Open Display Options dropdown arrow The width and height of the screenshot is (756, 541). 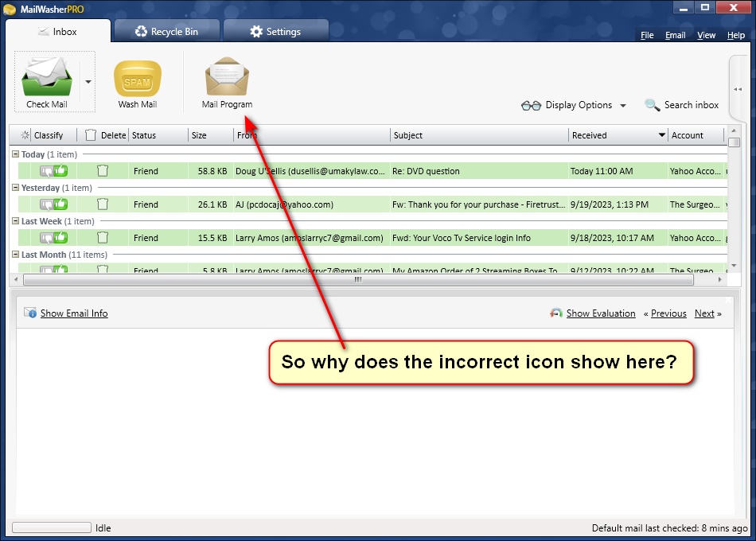tap(623, 106)
